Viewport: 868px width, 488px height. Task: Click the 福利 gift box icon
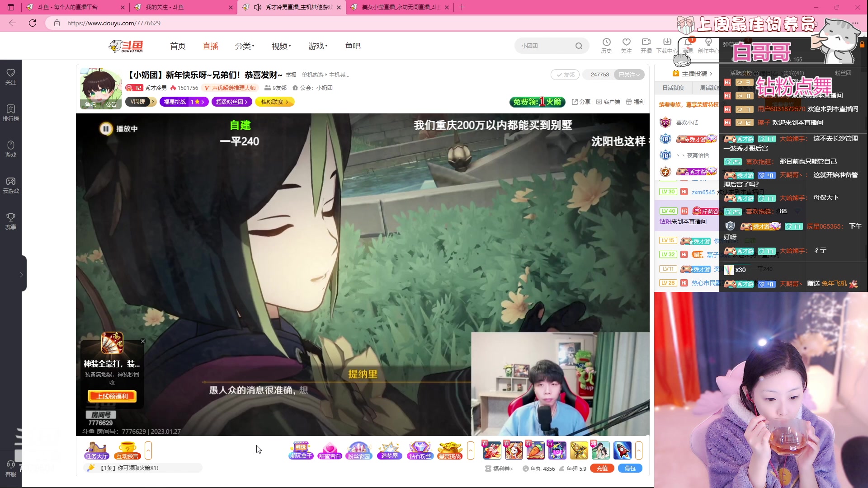pyautogui.click(x=635, y=102)
